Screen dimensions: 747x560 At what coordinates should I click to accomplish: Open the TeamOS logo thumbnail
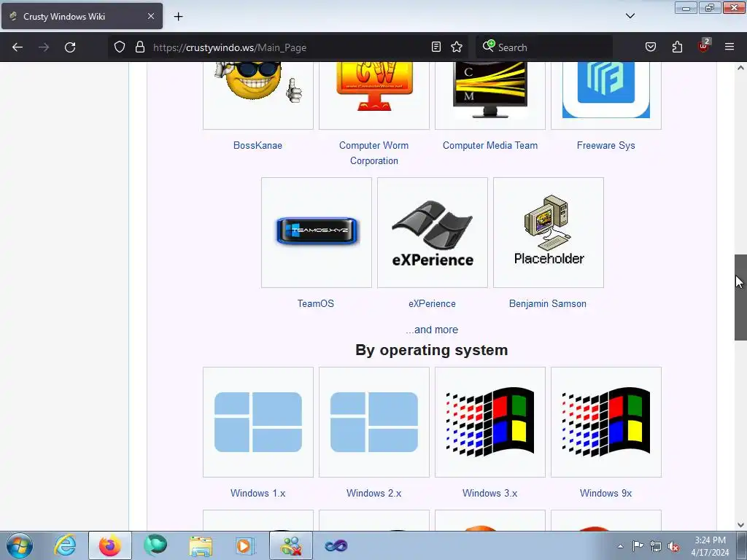coord(317,233)
